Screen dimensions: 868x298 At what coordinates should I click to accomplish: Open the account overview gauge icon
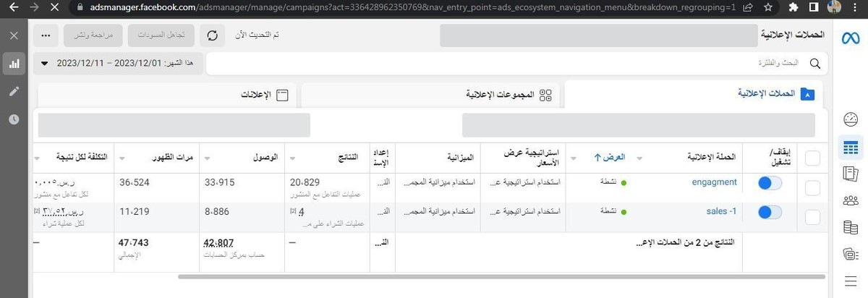pyautogui.click(x=851, y=119)
